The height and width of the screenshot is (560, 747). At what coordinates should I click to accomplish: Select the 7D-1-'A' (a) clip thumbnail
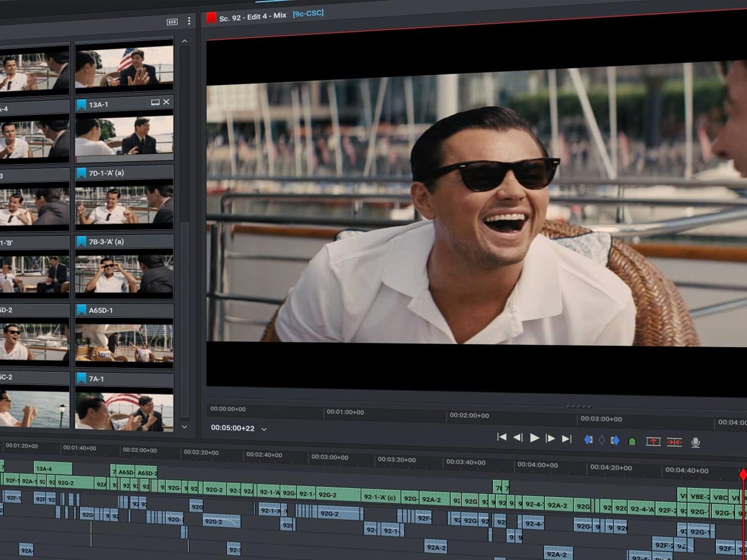coord(124,205)
